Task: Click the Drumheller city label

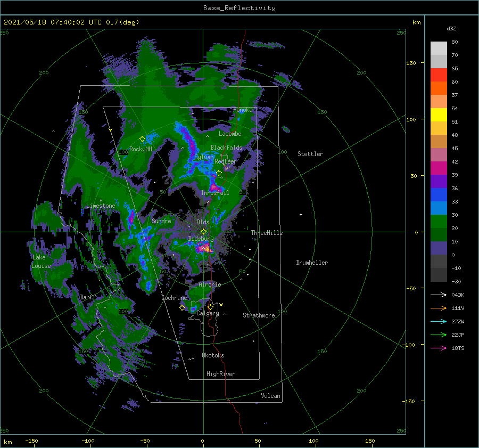Action: pos(312,263)
